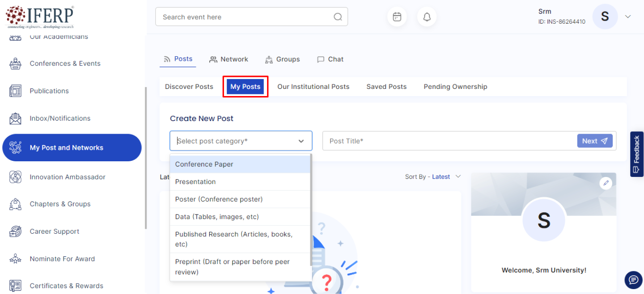
Task: Open the Saved Posts tab
Action: (x=386, y=87)
